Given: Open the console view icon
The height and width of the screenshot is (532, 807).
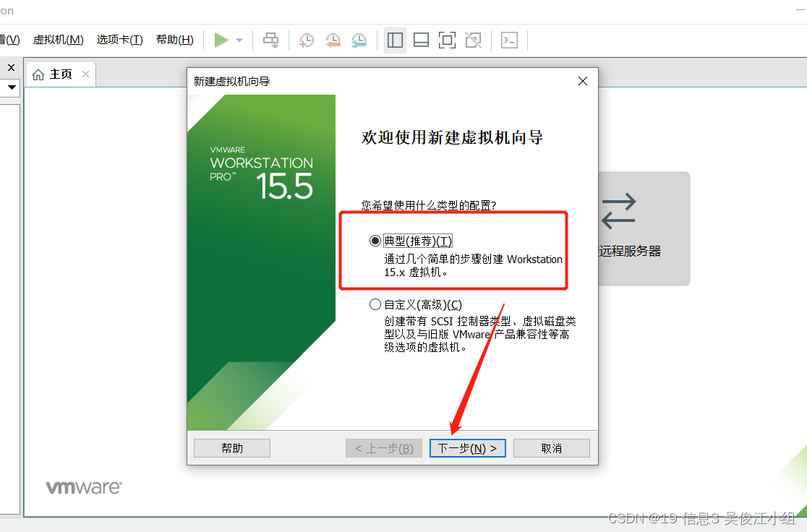Looking at the screenshot, I should click(x=509, y=40).
